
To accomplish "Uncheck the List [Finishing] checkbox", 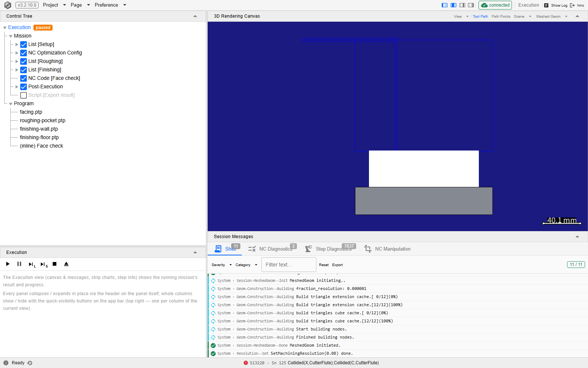I will pyautogui.click(x=24, y=70).
